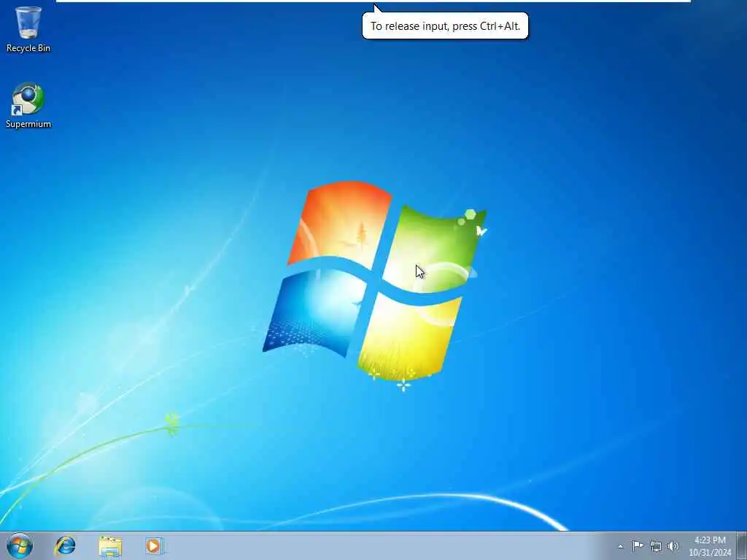Select the Supermium desktop shortcut
The height and width of the screenshot is (560, 747).
tap(28, 105)
